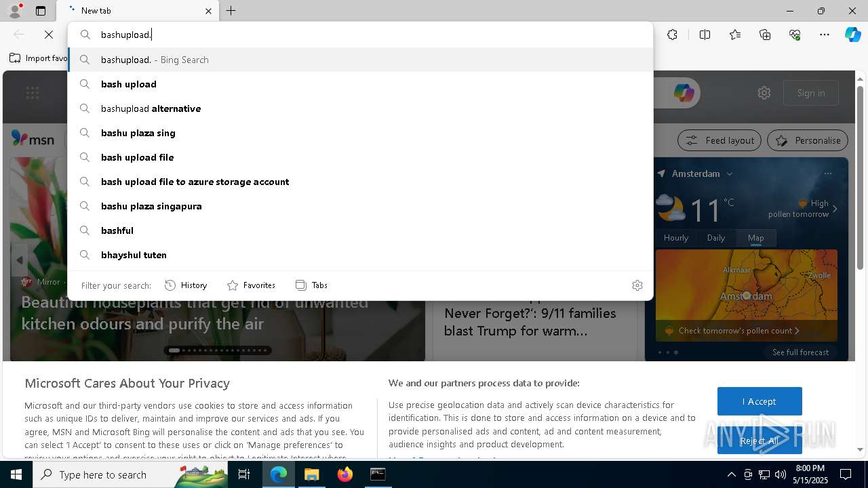Screen dimensions: 868x488
Task: Open Firefox from the taskbar
Action: 344,474
